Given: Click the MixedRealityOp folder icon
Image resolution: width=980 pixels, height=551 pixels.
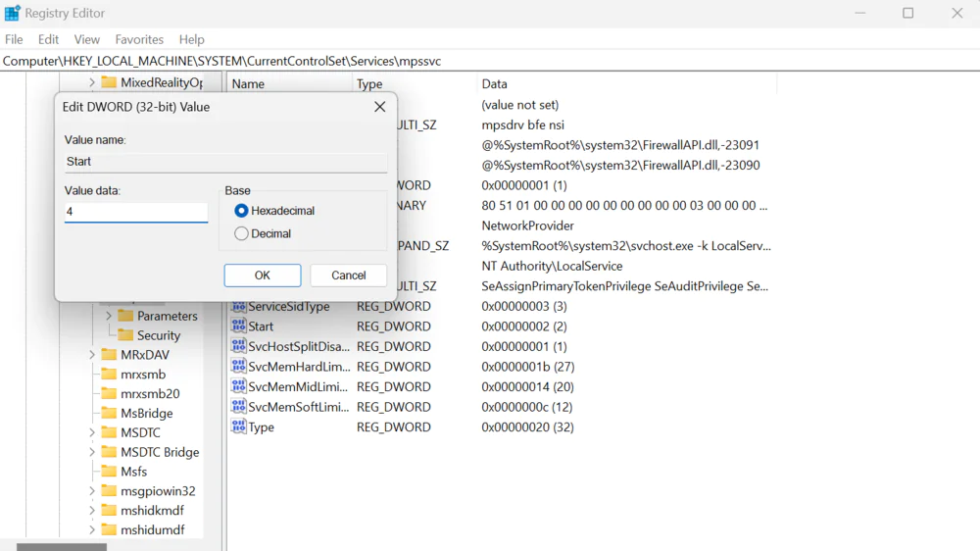Looking at the screenshot, I should click(109, 82).
